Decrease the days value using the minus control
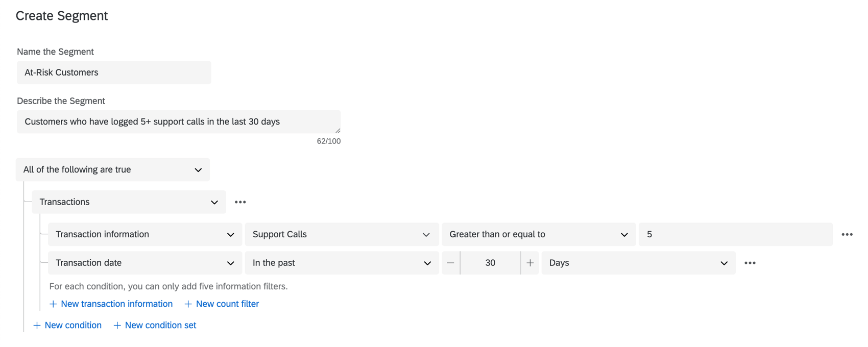The height and width of the screenshot is (347, 868). tap(450, 262)
